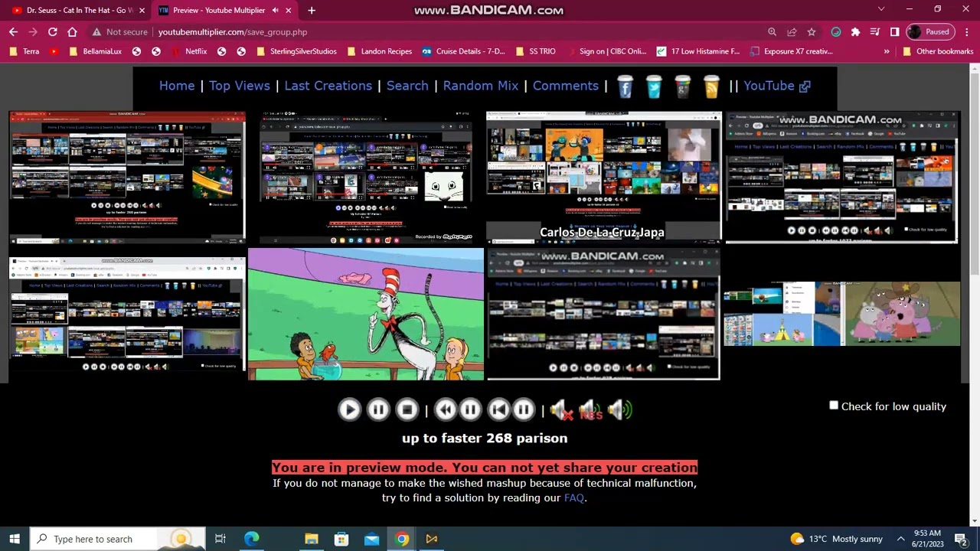
Task: Open the Random Mix link
Action: 481,86
